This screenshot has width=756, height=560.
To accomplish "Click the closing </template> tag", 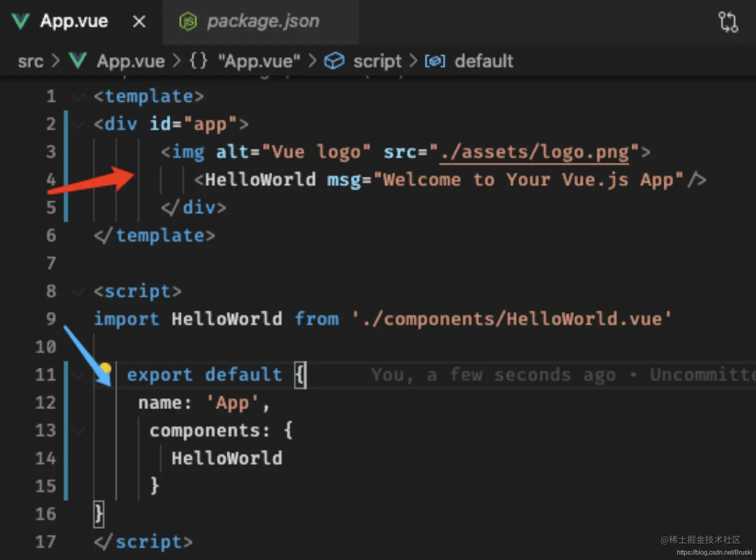I will (x=154, y=235).
